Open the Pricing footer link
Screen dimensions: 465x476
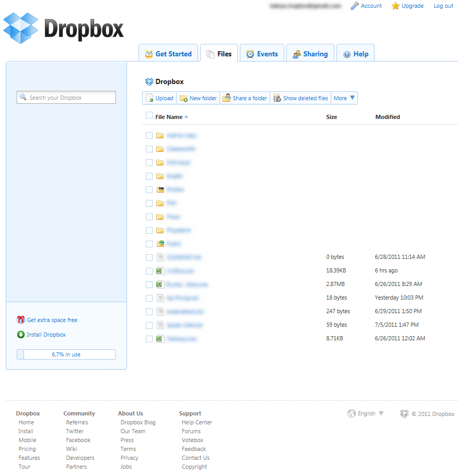tap(27, 449)
